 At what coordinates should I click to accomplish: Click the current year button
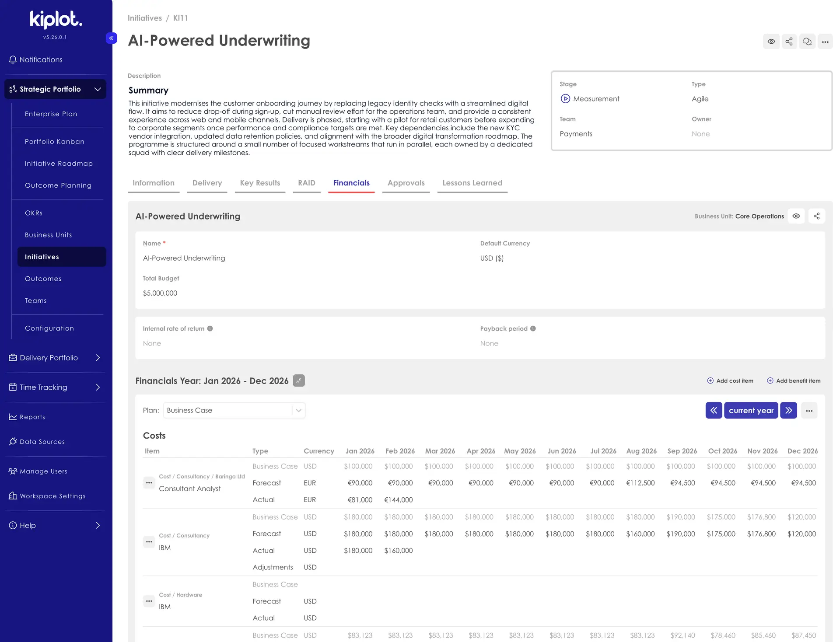pos(751,410)
